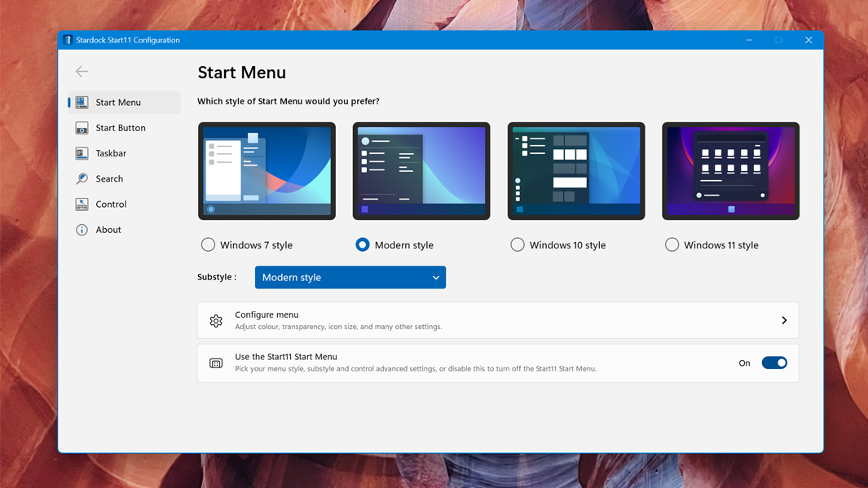The image size is (868, 488).
Task: Click the Configure menu gear icon
Action: [x=216, y=321]
